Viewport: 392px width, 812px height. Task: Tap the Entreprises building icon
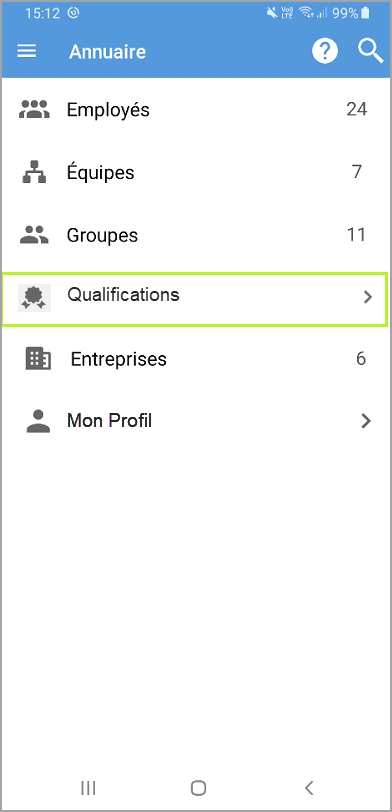[x=38, y=358]
